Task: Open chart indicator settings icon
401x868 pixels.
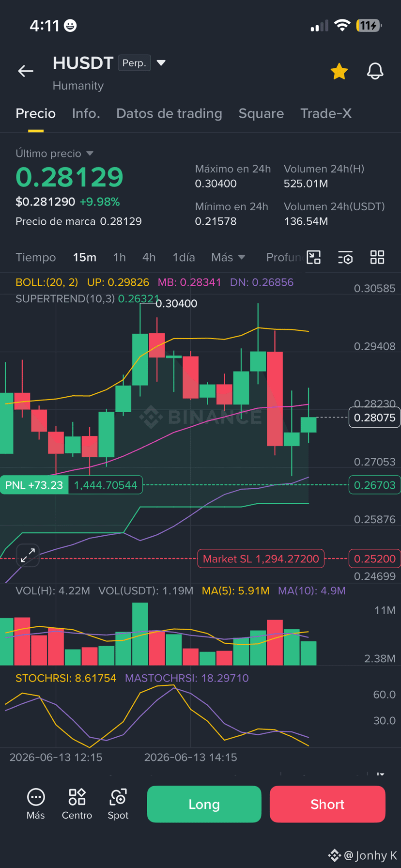Action: pyautogui.click(x=345, y=257)
